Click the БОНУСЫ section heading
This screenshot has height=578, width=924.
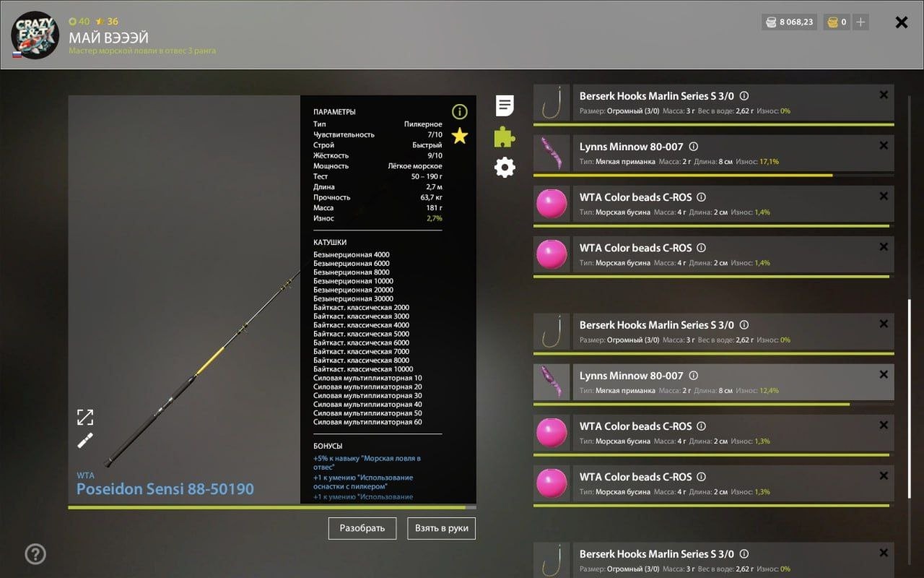tap(328, 446)
